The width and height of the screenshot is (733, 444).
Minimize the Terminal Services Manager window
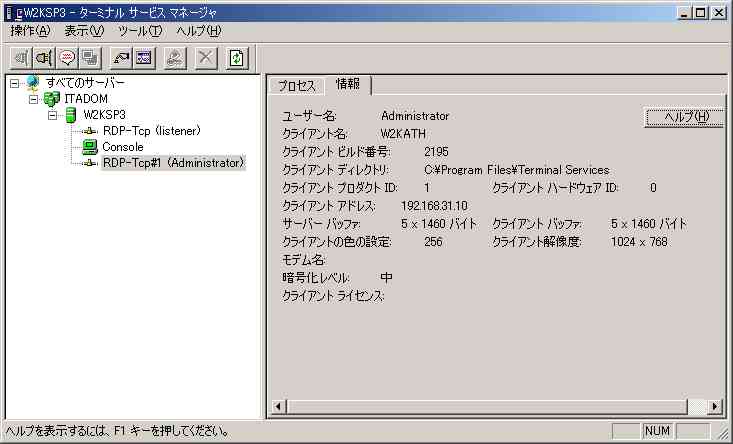pyautogui.click(x=684, y=13)
